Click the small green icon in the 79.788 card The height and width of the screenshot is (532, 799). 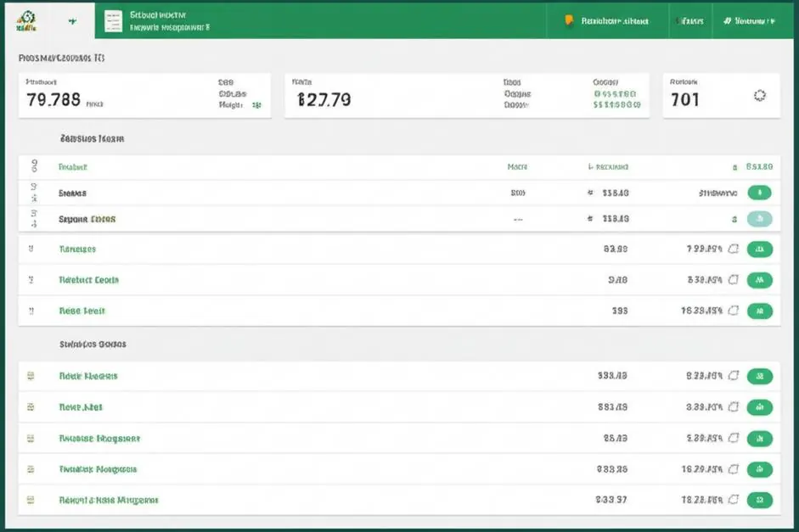(x=256, y=105)
